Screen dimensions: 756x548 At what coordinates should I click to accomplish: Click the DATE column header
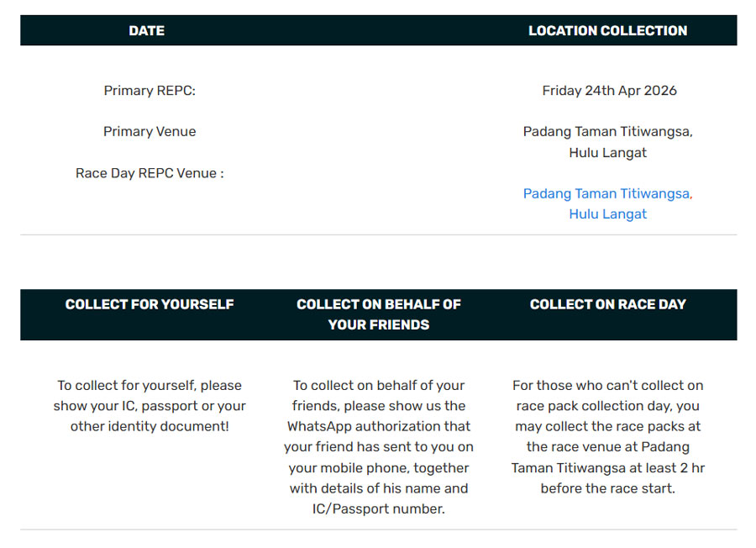click(147, 31)
